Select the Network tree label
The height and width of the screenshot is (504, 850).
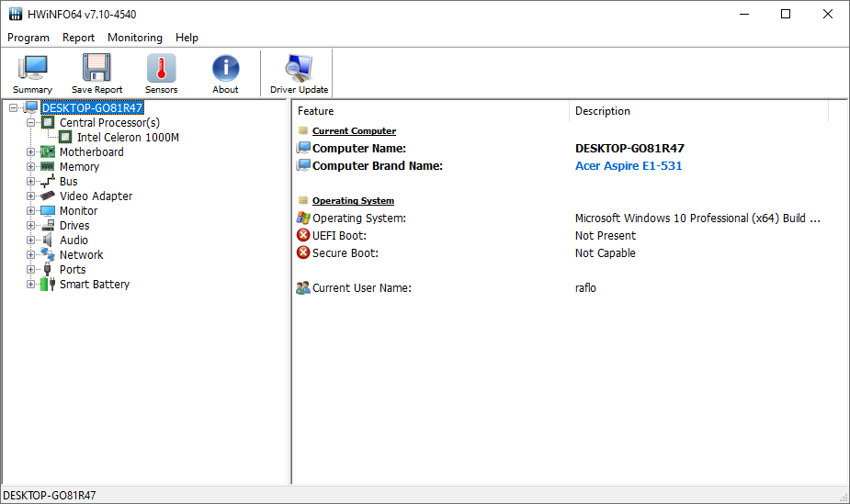click(81, 254)
